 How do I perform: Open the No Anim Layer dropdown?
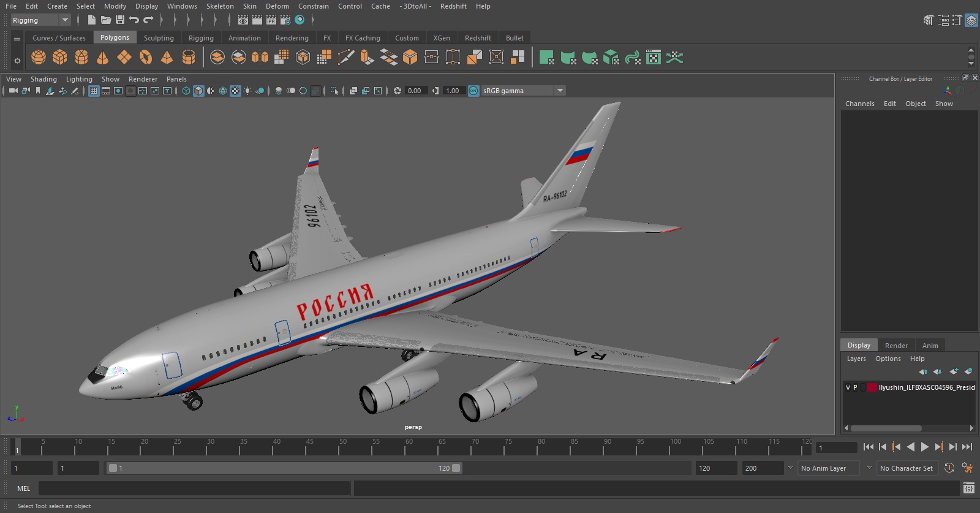click(829, 468)
